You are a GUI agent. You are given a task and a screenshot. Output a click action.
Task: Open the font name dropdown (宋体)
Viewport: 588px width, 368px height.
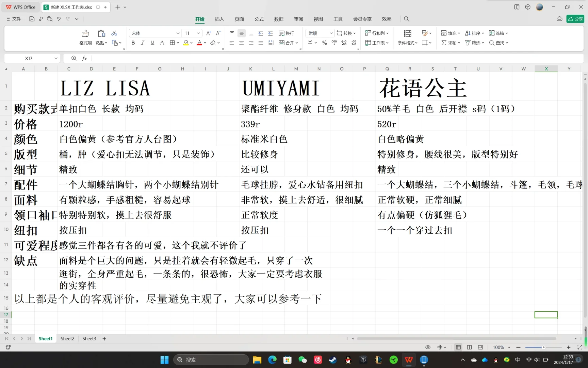[x=178, y=33]
